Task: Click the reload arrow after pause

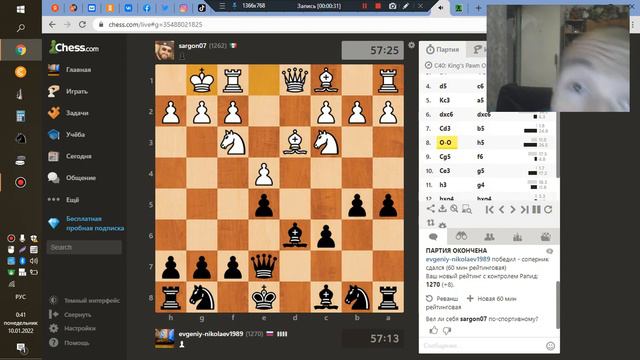Action: 548,209
